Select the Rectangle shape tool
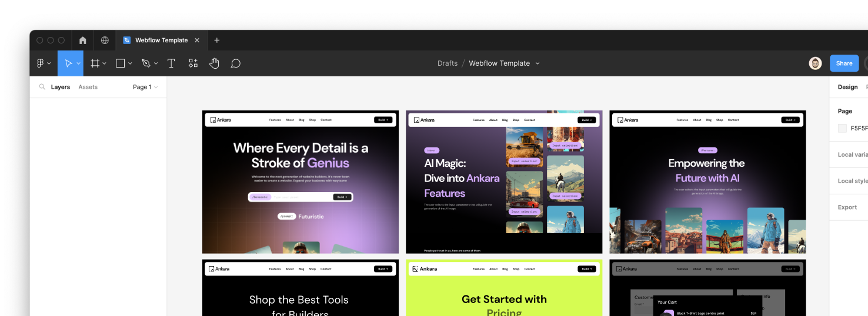The image size is (868, 316). (x=121, y=63)
